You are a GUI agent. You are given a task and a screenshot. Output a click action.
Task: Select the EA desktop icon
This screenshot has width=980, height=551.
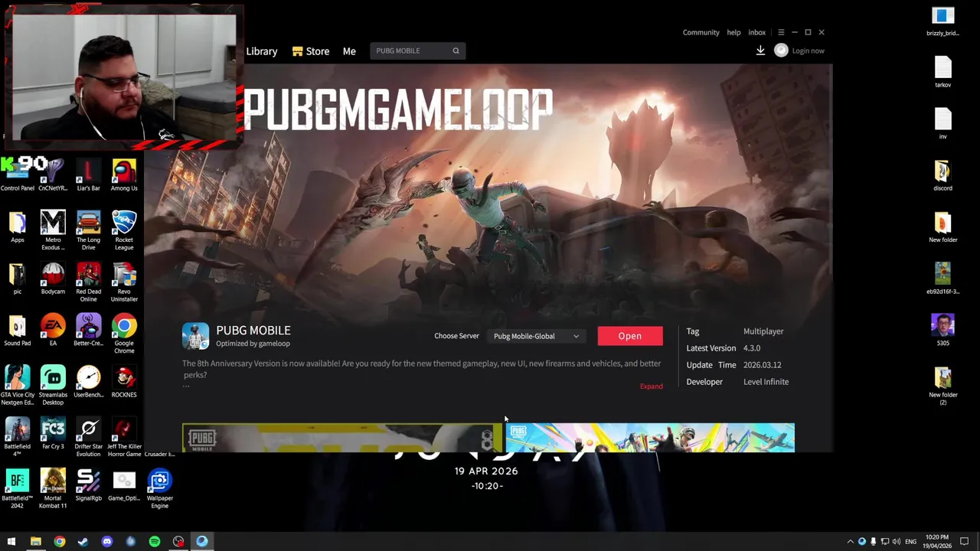coord(53,331)
